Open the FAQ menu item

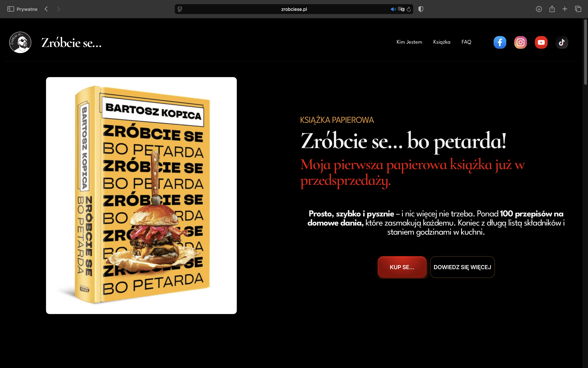click(x=466, y=42)
